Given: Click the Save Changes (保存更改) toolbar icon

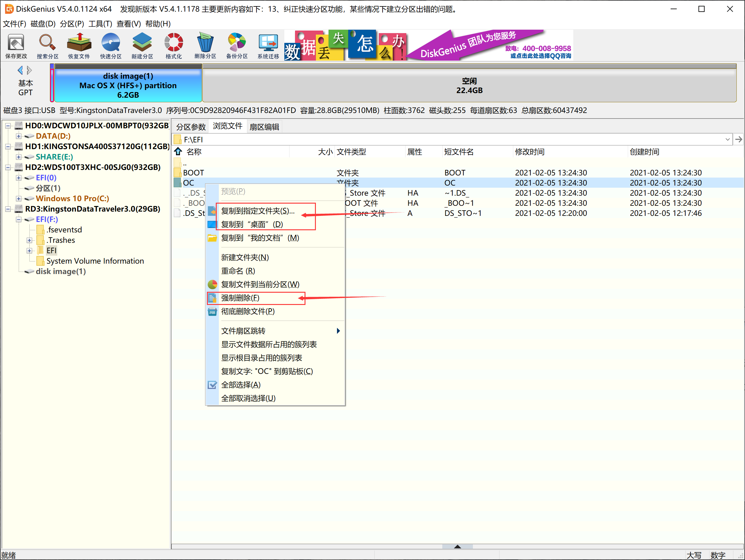Looking at the screenshot, I should coord(16,46).
